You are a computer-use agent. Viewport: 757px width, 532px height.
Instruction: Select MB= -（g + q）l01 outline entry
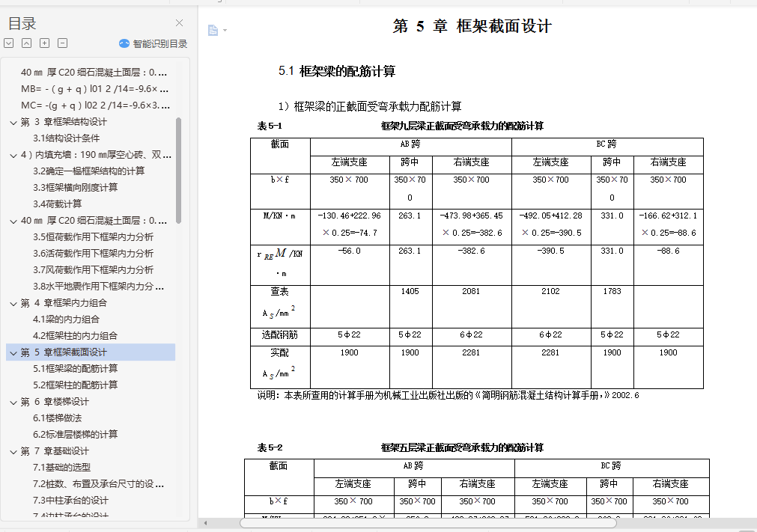(94, 89)
